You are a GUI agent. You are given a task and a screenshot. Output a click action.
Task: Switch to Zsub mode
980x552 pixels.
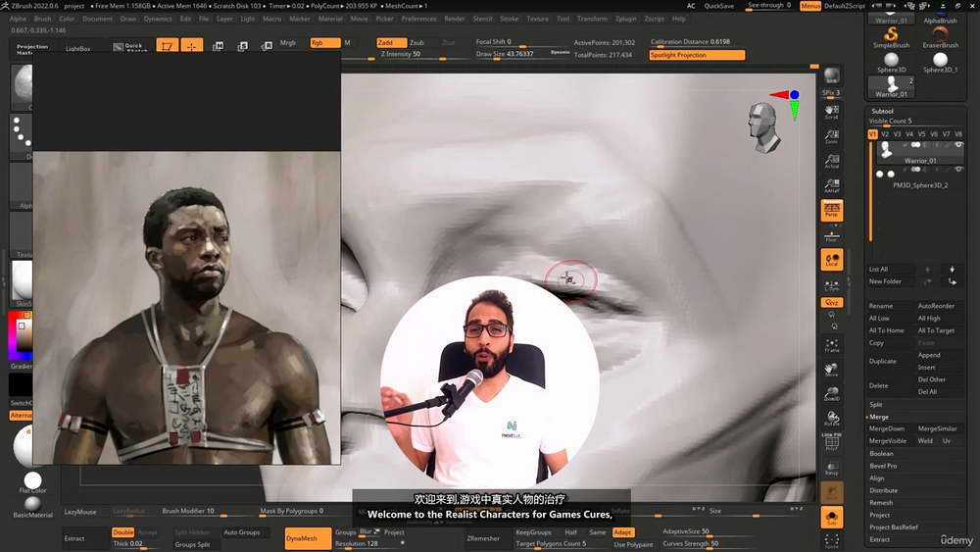tap(416, 42)
